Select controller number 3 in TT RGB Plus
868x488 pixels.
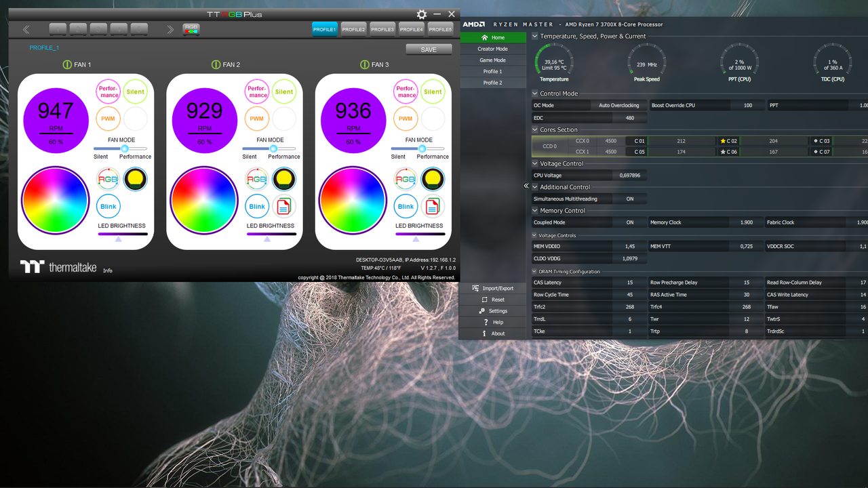[99, 29]
